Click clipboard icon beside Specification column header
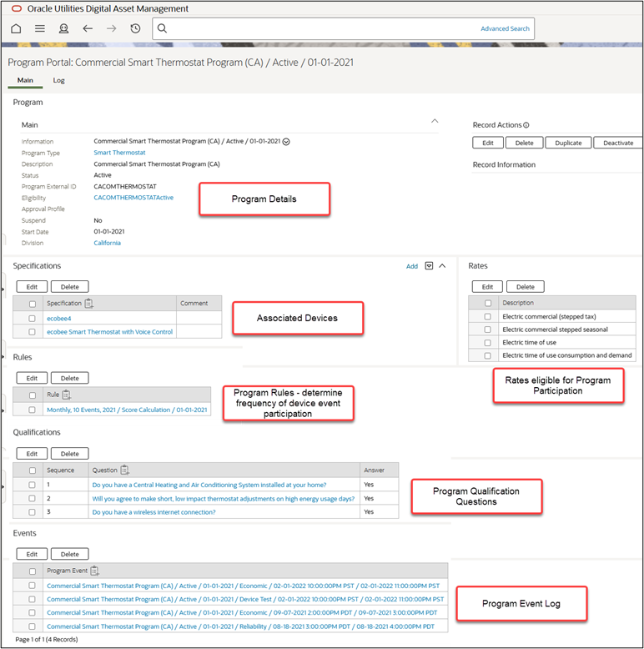This screenshot has height=649, width=644. [90, 304]
